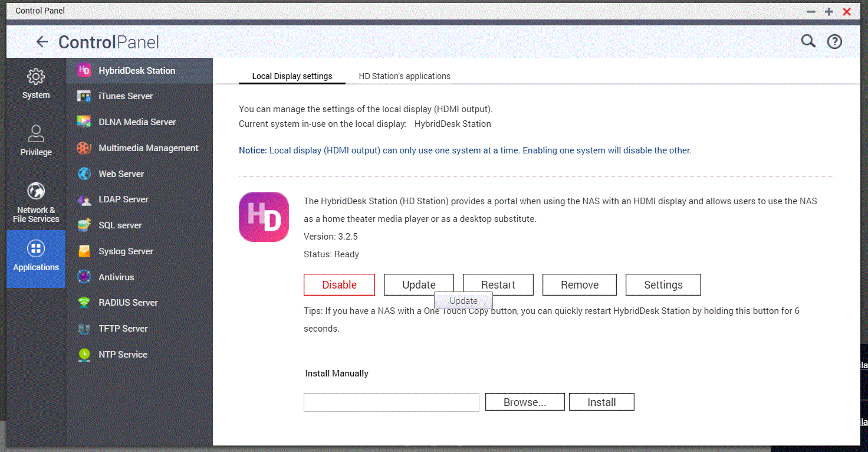Click the Install Manually heading

(x=337, y=374)
